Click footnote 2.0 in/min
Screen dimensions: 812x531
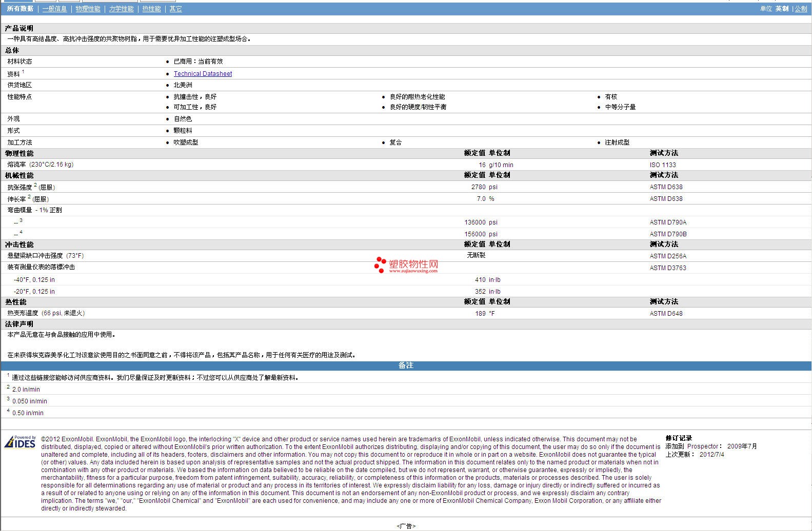click(x=26, y=390)
